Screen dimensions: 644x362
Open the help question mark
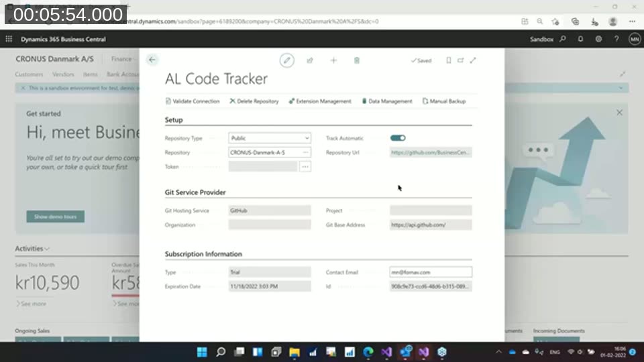(616, 39)
